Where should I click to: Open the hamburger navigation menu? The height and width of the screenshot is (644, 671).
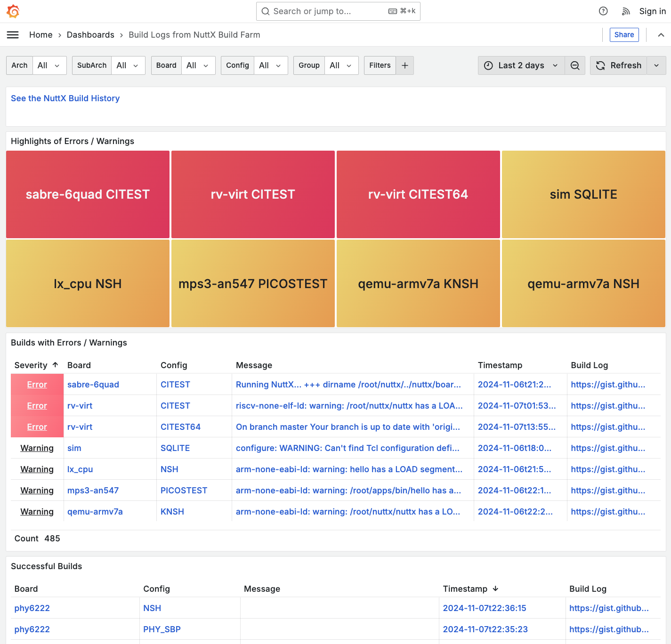pos(13,35)
